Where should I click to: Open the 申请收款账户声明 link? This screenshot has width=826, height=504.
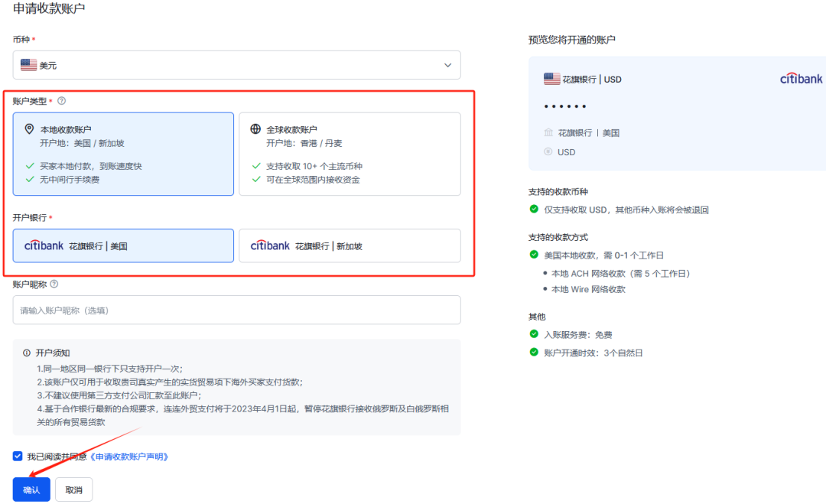tap(129, 457)
